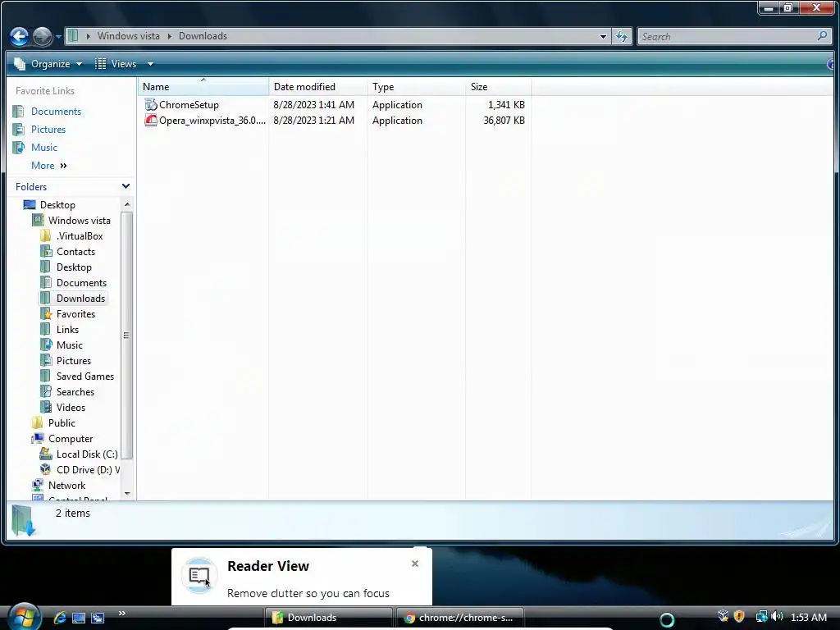Click the 36,807 KB size cell
The width and height of the screenshot is (840, 630).
coord(504,121)
